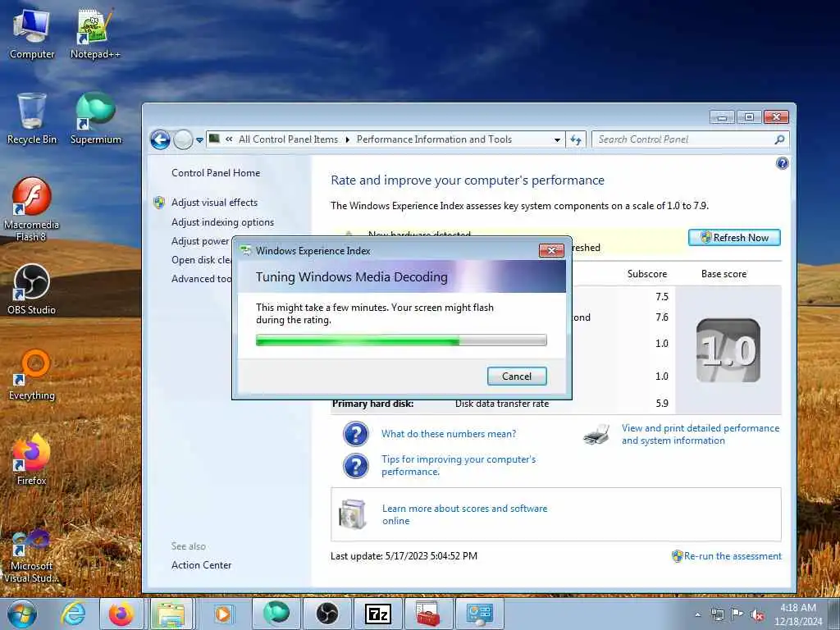Open Control Panel Home link
The height and width of the screenshot is (630, 840).
click(216, 173)
